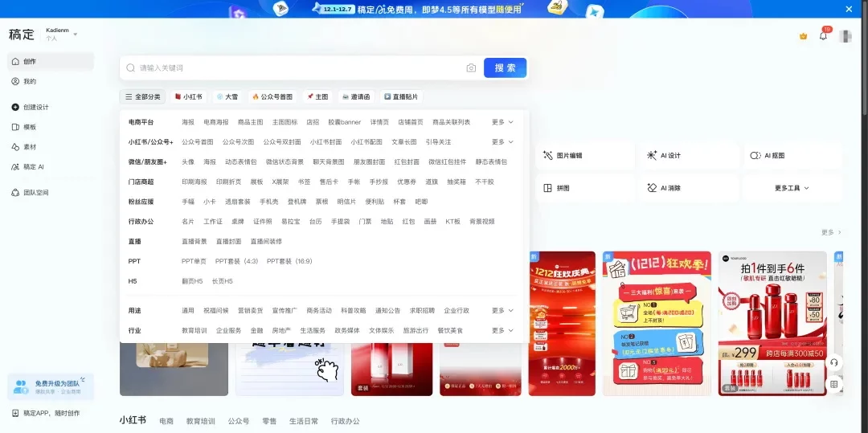The height and width of the screenshot is (433, 868).
Task: Open the notification bell
Action: [823, 36]
